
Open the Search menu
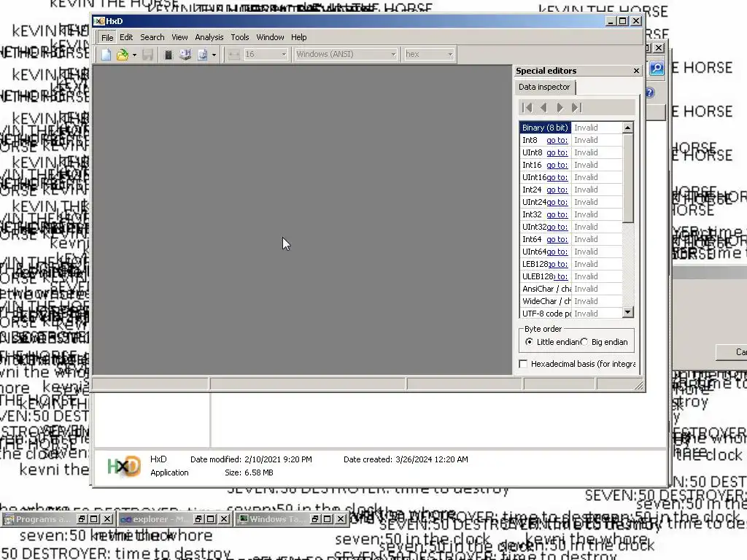(x=152, y=37)
